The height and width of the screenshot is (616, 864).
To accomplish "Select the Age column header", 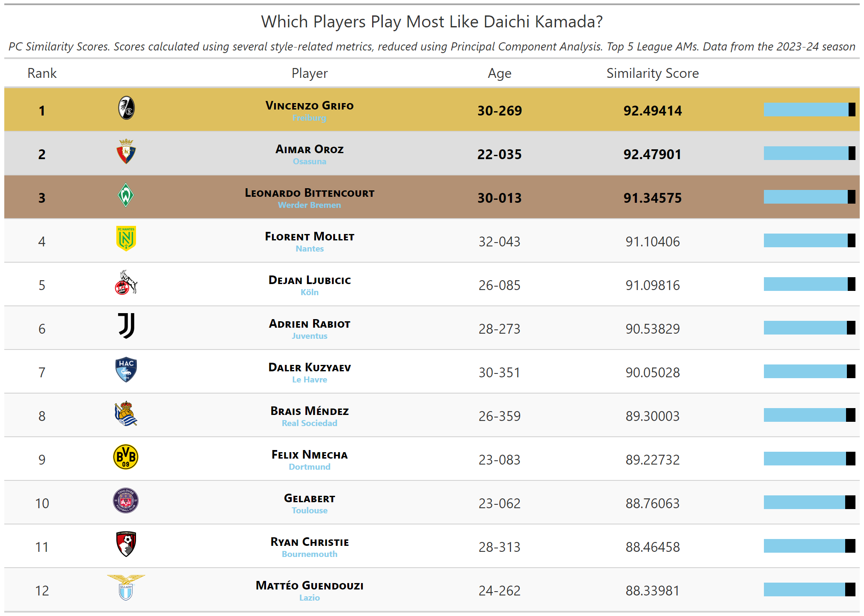I will [x=500, y=74].
